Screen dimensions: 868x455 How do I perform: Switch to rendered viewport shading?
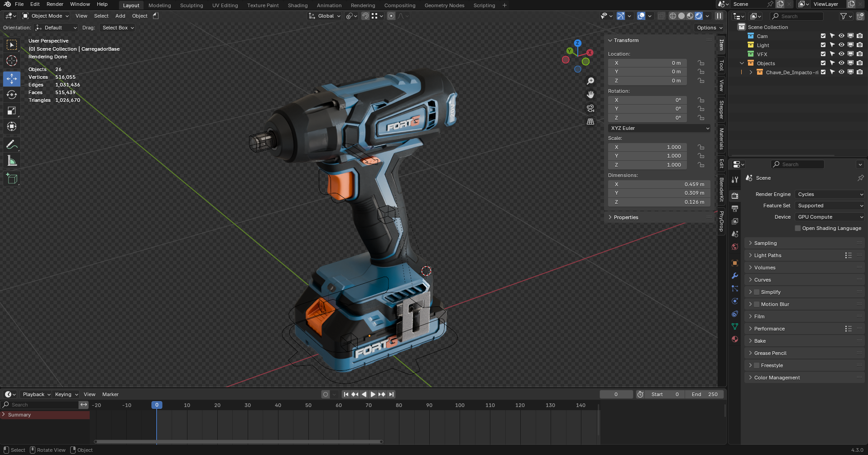point(699,16)
